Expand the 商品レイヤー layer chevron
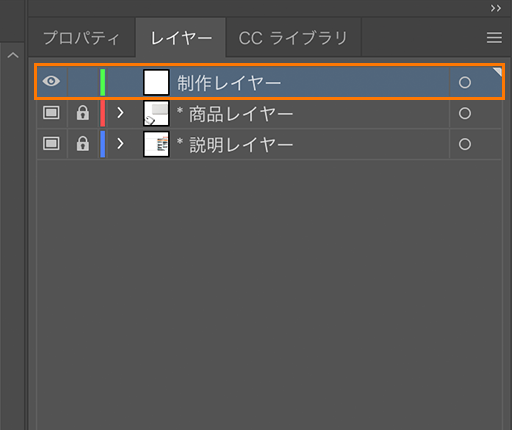The image size is (512, 430). point(120,113)
